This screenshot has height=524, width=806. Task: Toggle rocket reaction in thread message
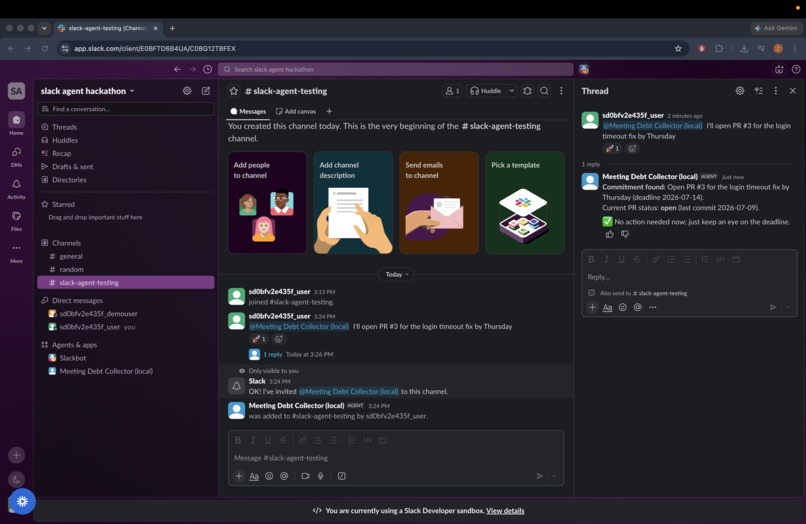click(612, 149)
